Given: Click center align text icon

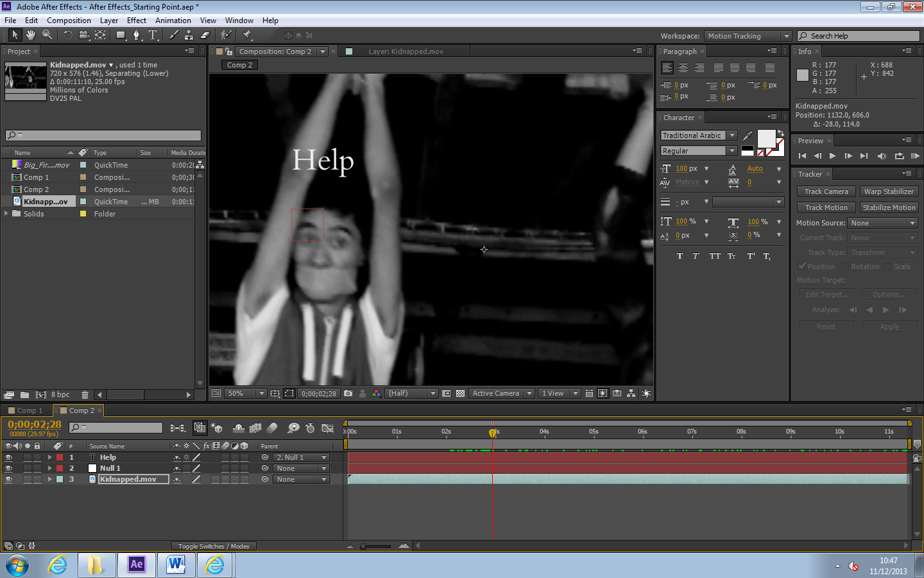Looking at the screenshot, I should coord(683,68).
